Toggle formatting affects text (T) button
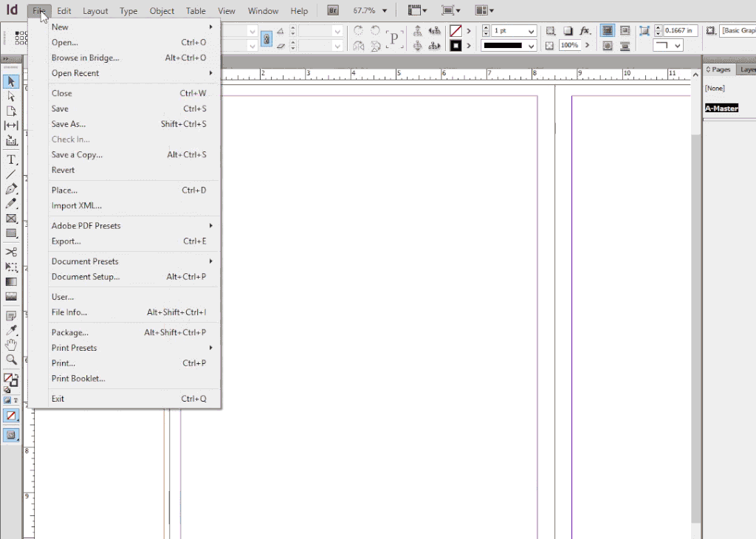The width and height of the screenshot is (756, 539). coord(16,400)
